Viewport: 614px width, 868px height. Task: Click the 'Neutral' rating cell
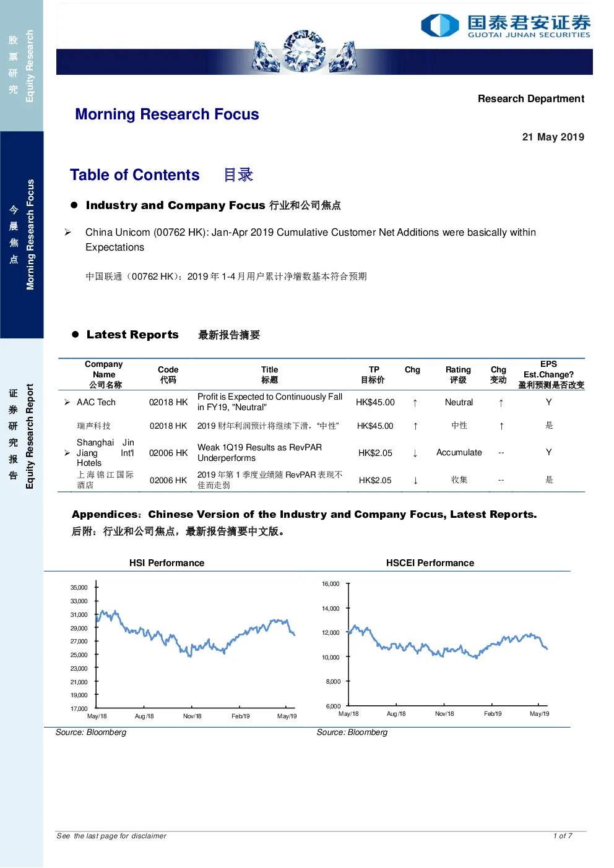pos(459,402)
